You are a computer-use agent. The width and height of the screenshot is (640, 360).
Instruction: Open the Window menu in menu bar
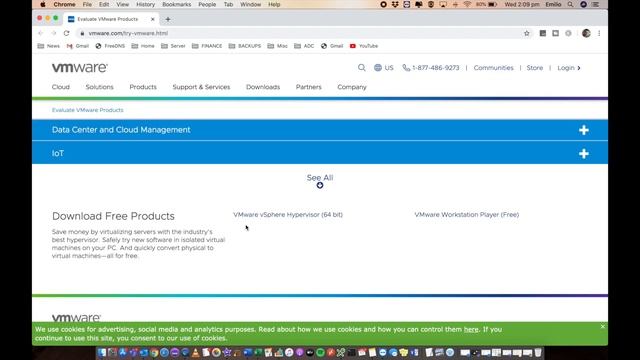(250, 4)
